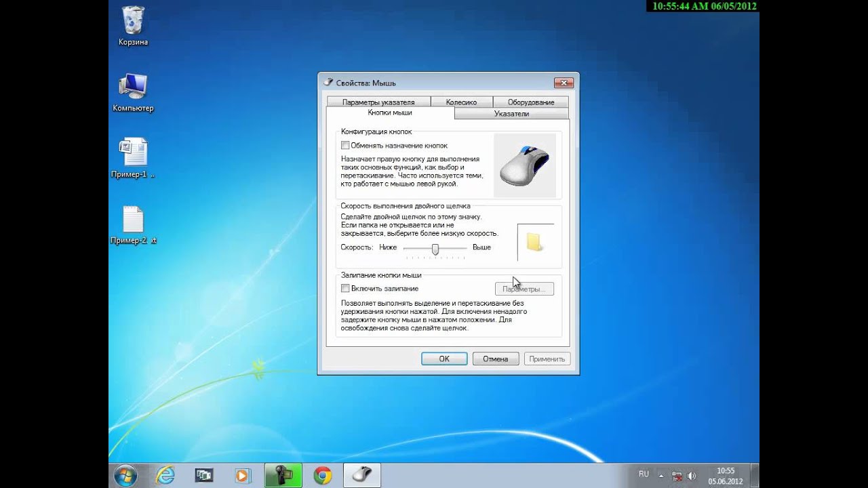Switch to Колесико tab
This screenshot has height=488, width=868.
461,102
